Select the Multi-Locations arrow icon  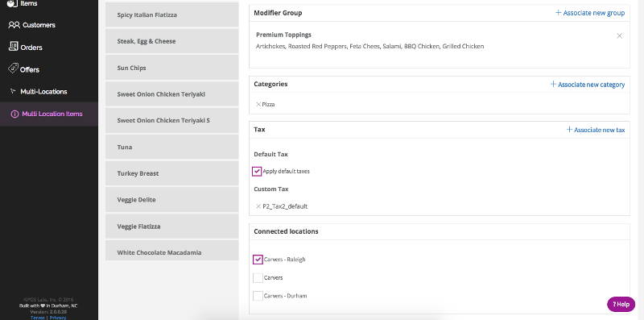[x=13, y=91]
